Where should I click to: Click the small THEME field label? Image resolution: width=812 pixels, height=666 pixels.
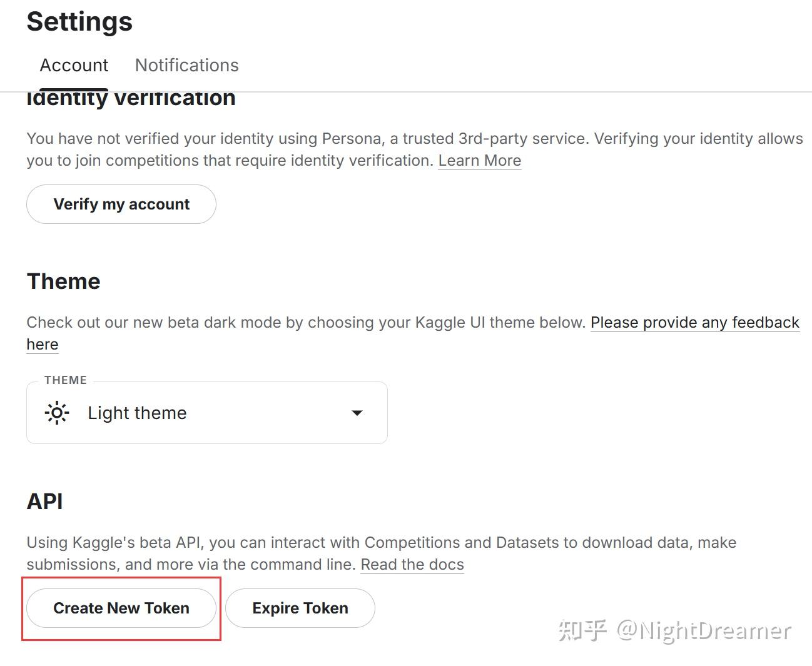[x=66, y=380]
